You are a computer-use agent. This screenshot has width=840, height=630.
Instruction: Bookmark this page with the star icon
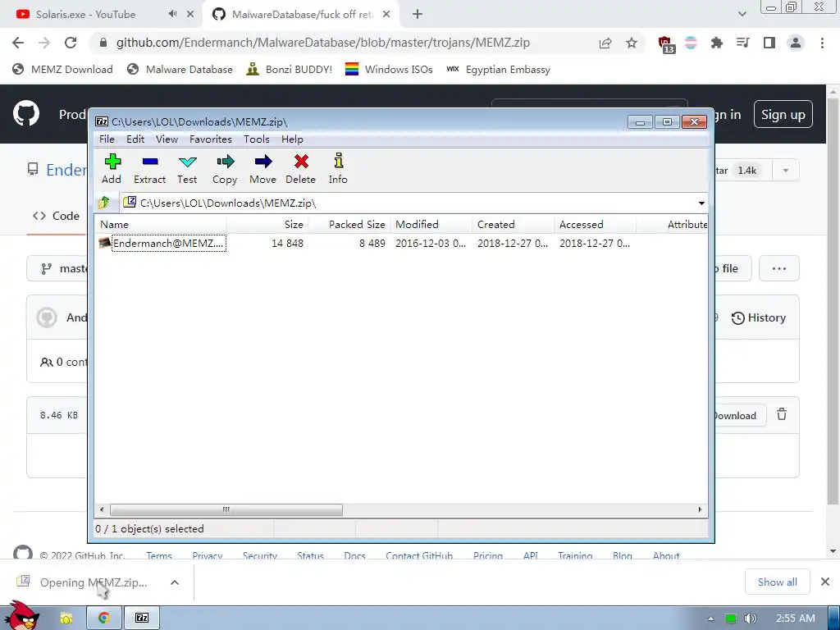pyautogui.click(x=632, y=43)
